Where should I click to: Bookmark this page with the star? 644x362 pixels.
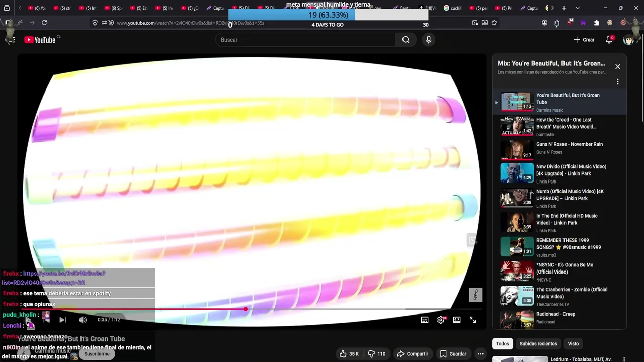tap(494, 23)
